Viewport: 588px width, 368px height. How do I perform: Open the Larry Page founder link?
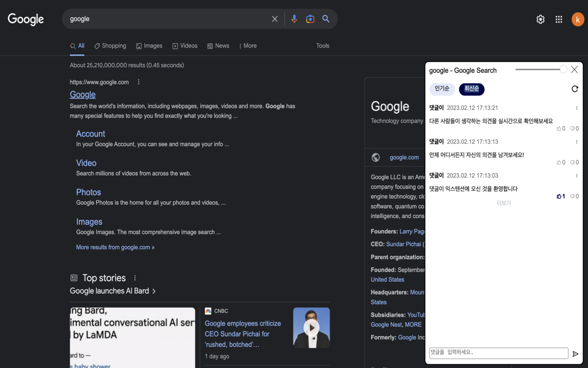pyautogui.click(x=412, y=231)
